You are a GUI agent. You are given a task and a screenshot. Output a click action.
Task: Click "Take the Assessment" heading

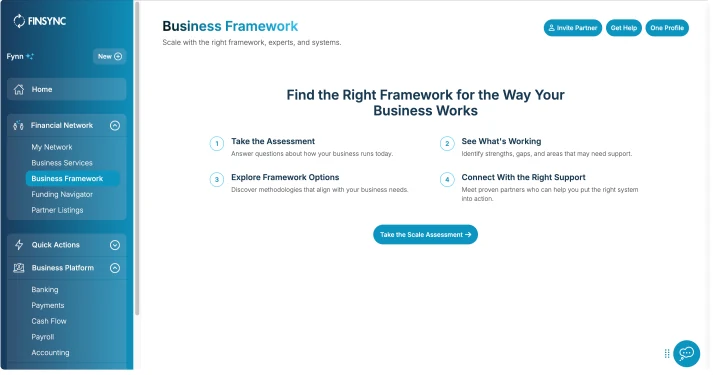pyautogui.click(x=273, y=141)
